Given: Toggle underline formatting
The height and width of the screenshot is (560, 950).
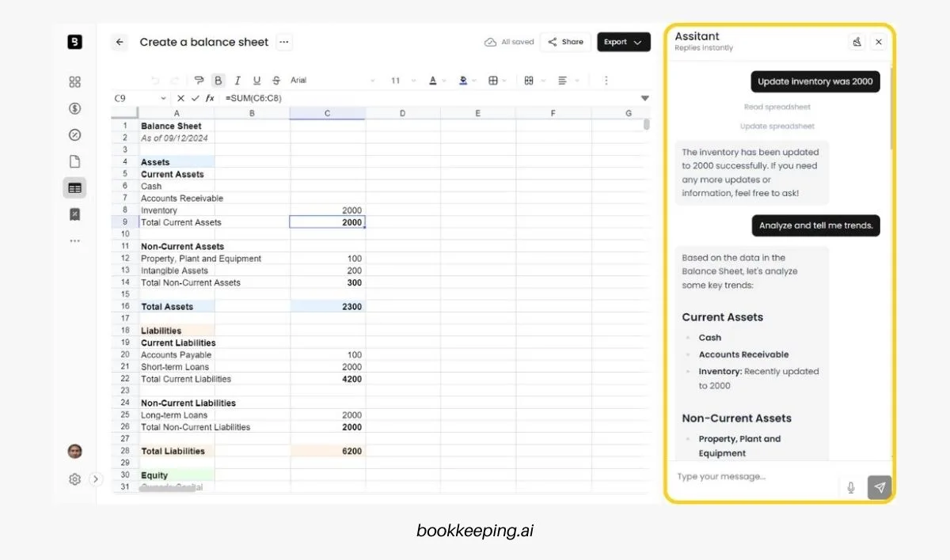Looking at the screenshot, I should pos(256,81).
